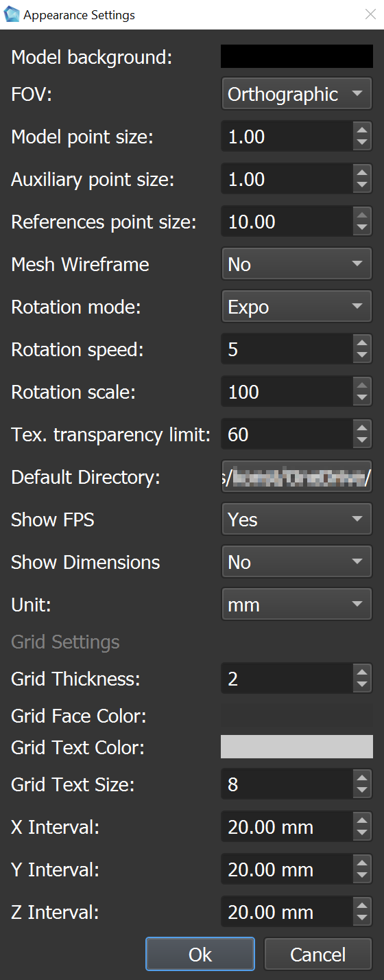384x980 pixels.
Task: Increase Rotation scale with up arrow
Action: coord(362,385)
